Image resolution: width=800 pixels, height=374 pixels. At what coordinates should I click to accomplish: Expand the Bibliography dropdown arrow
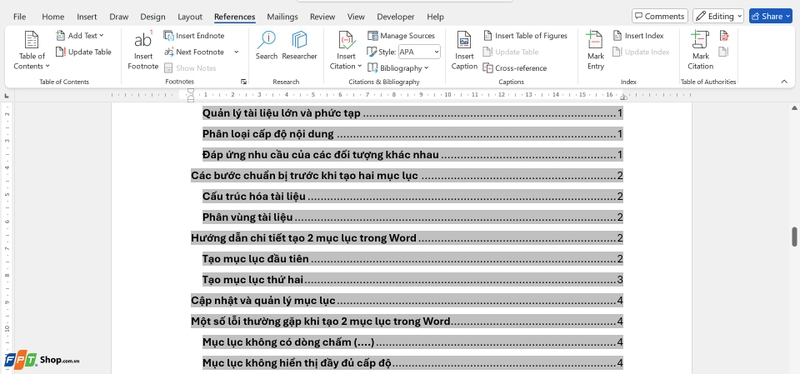coord(426,68)
